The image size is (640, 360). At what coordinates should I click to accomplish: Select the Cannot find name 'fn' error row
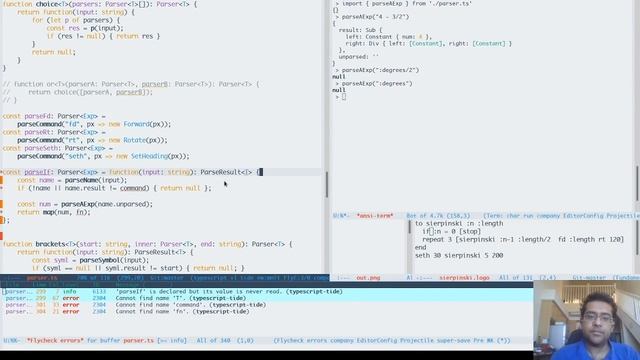(x=267, y=311)
